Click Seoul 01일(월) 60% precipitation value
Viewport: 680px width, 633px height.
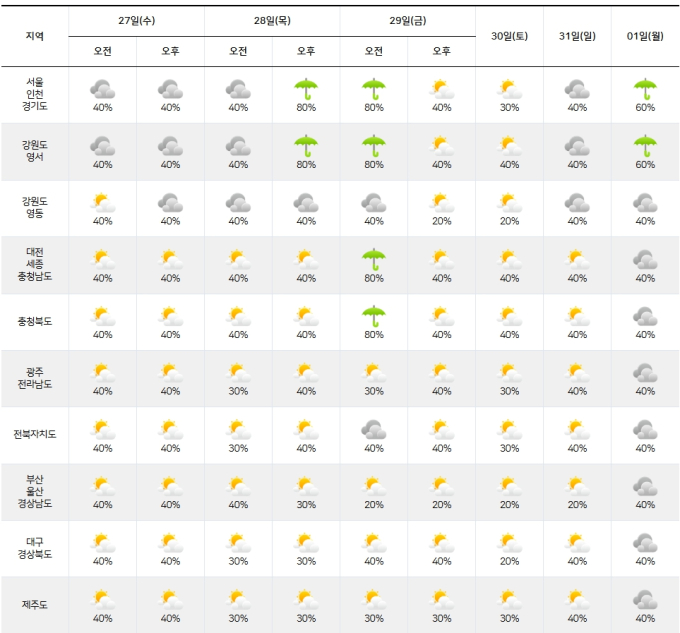(645, 108)
